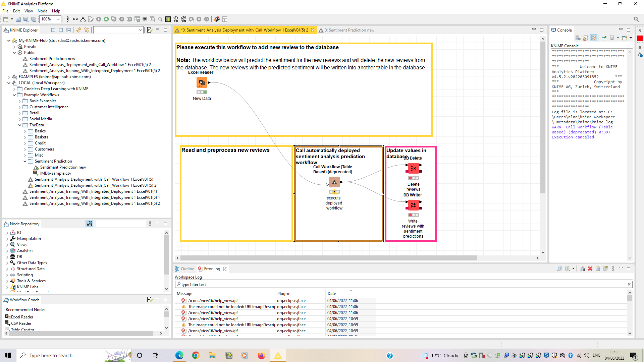Click Cancel all running nodes icon
Image resolution: width=644 pixels, height=362 pixels.
pyautogui.click(x=129, y=19)
